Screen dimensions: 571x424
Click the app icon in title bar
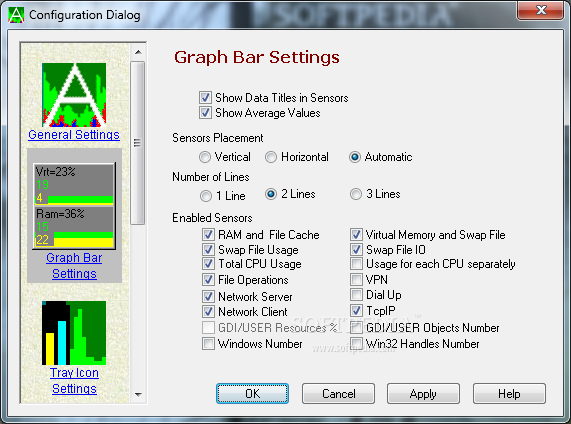click(16, 15)
